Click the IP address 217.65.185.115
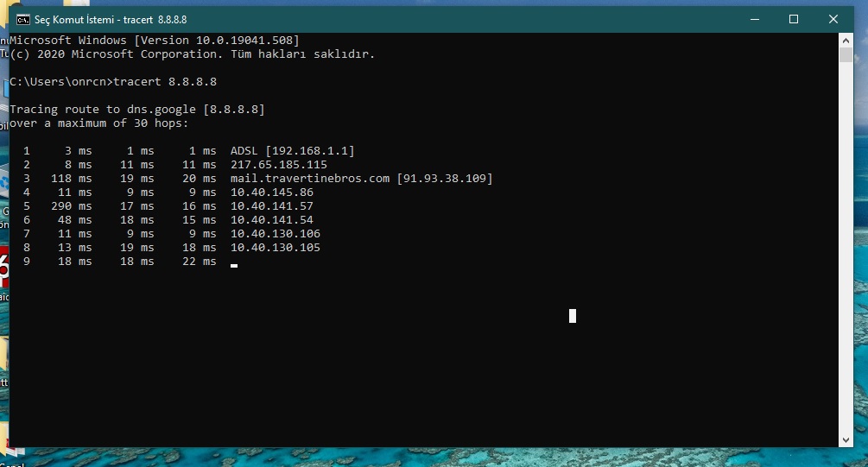868x467 pixels. (x=279, y=165)
